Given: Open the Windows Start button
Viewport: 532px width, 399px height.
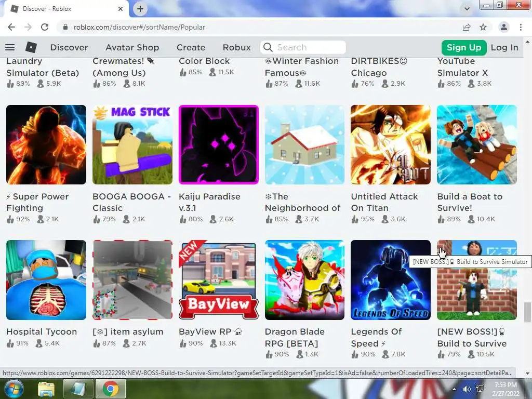Looking at the screenshot, I should [x=14, y=389].
